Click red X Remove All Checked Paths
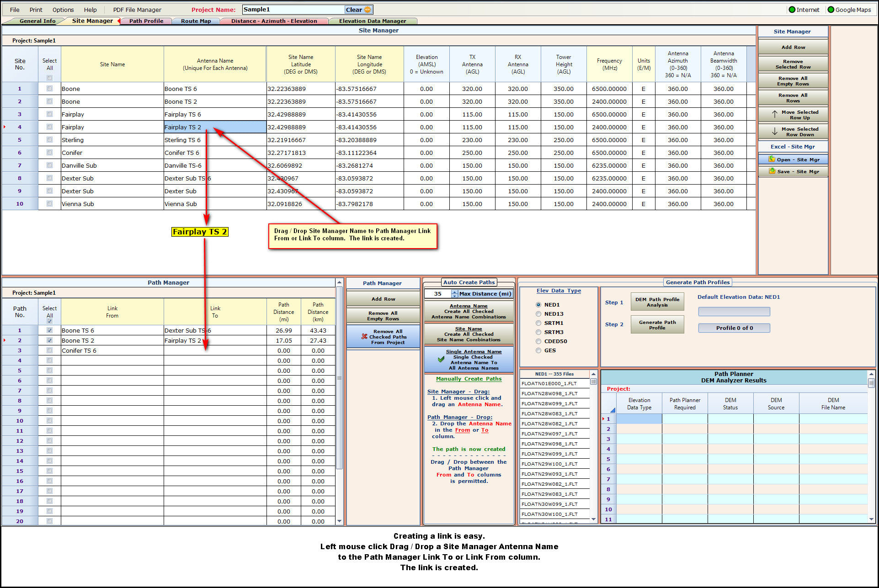 [364, 337]
